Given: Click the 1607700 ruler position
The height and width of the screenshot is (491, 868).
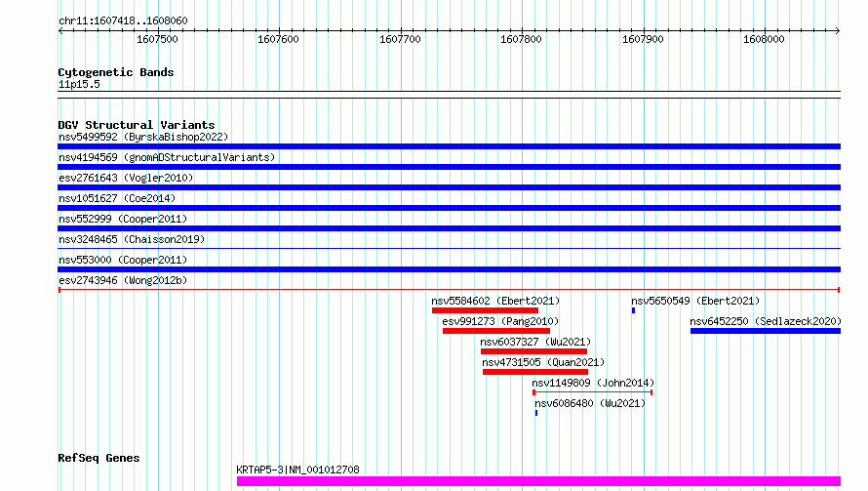Looking at the screenshot, I should tap(400, 39).
